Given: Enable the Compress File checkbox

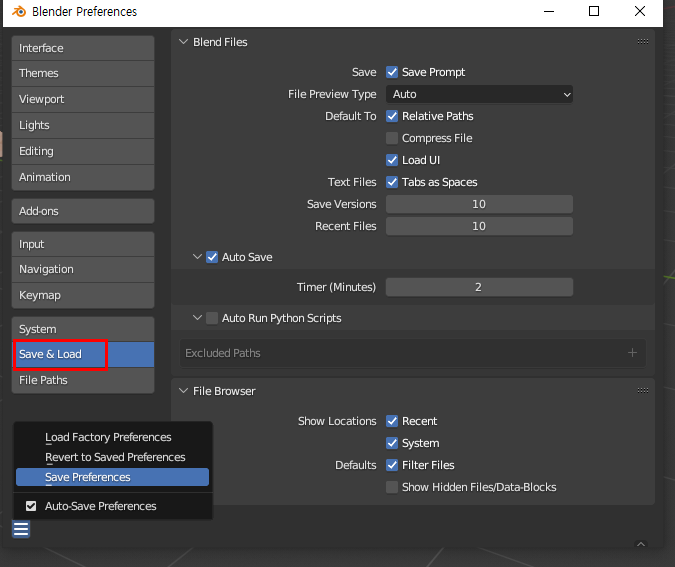Looking at the screenshot, I should [x=392, y=138].
